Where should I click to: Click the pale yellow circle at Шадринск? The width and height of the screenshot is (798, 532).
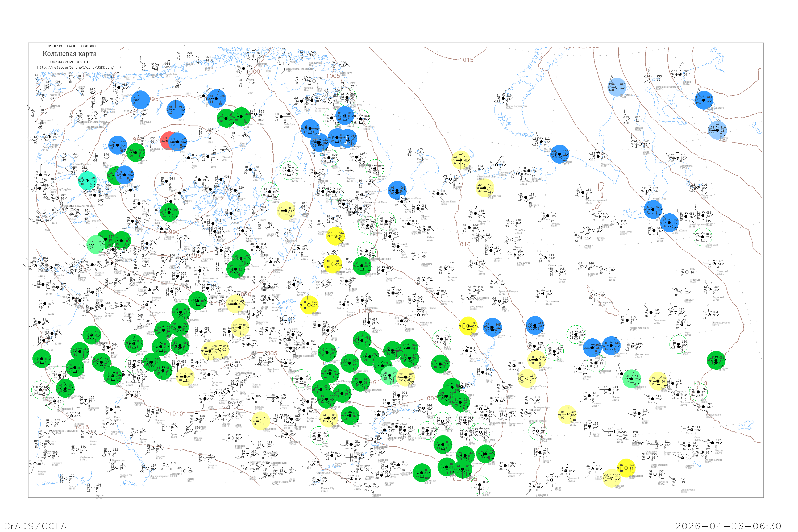pos(567,415)
